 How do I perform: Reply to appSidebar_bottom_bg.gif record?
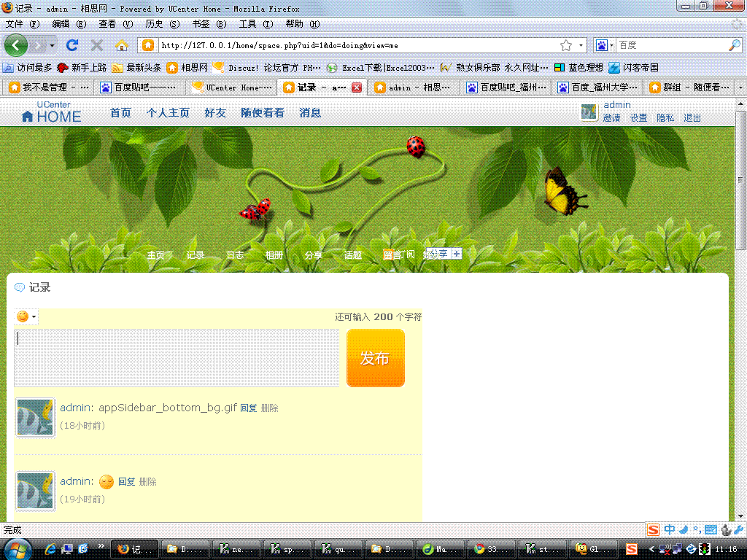pos(249,408)
